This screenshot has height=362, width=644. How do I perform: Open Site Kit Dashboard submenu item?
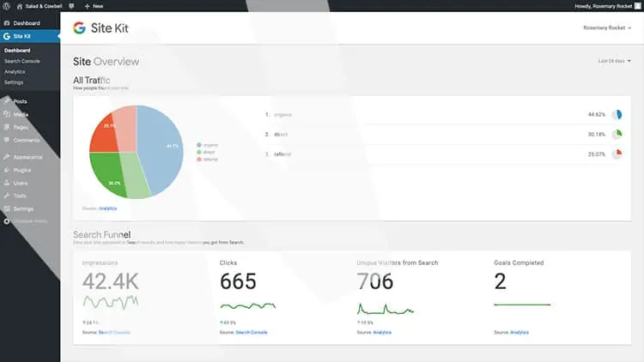(x=17, y=51)
